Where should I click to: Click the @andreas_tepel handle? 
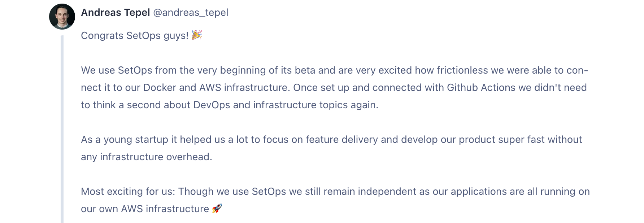click(x=191, y=13)
